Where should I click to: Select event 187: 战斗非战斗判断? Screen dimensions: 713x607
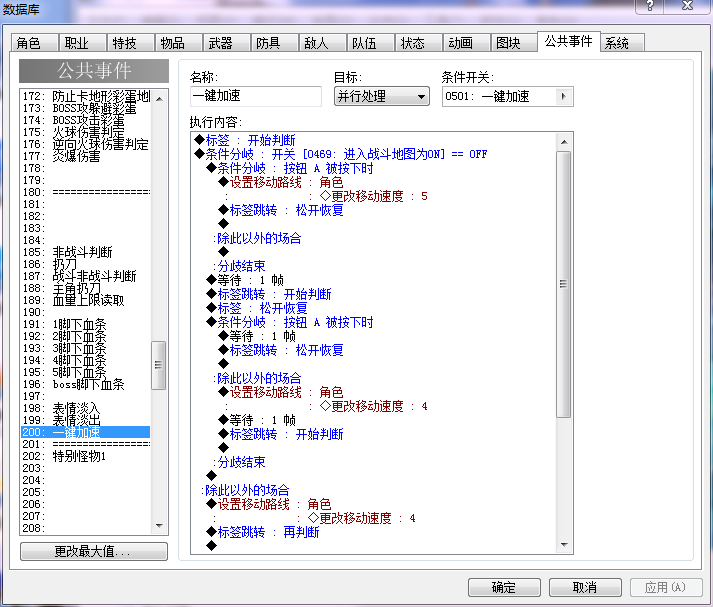(86, 276)
